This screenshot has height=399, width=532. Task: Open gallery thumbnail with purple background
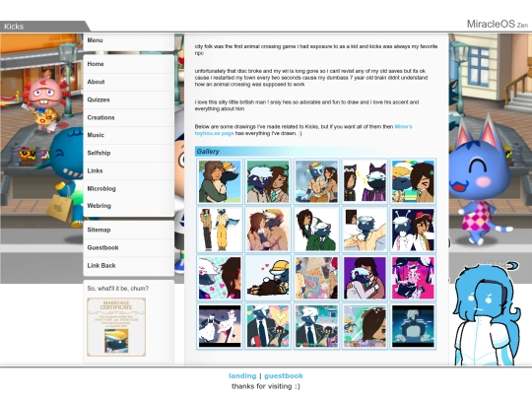click(365, 278)
